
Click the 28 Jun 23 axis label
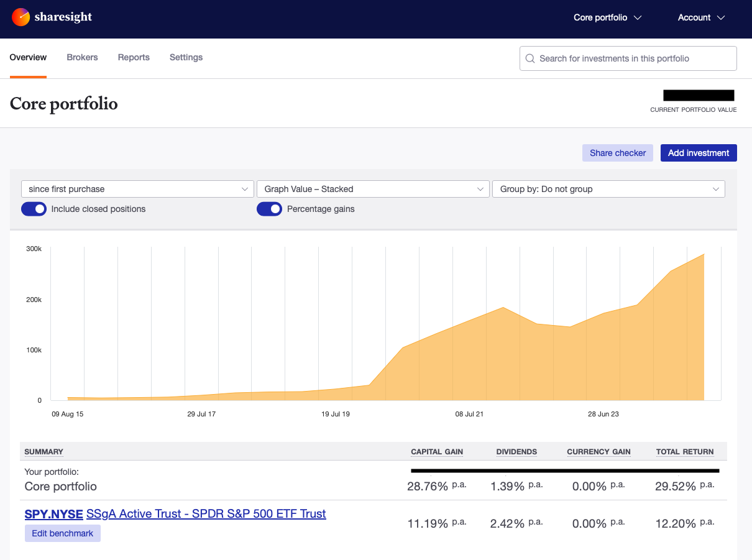click(x=603, y=414)
